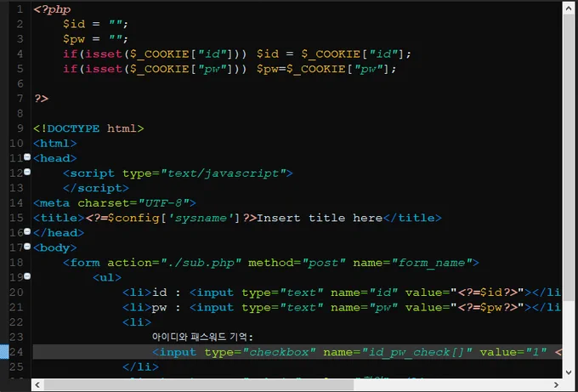Click line number 1 in the gutter
The width and height of the screenshot is (578, 392).
tap(20, 9)
